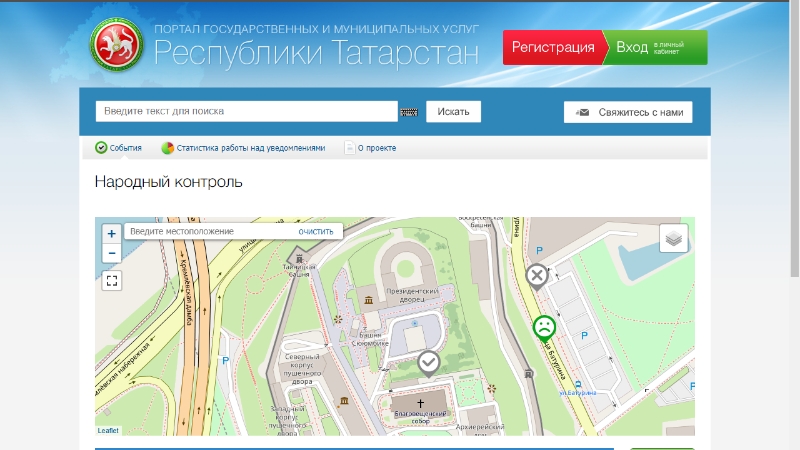Open the map layers selector
800x450 pixels.
coord(673,238)
